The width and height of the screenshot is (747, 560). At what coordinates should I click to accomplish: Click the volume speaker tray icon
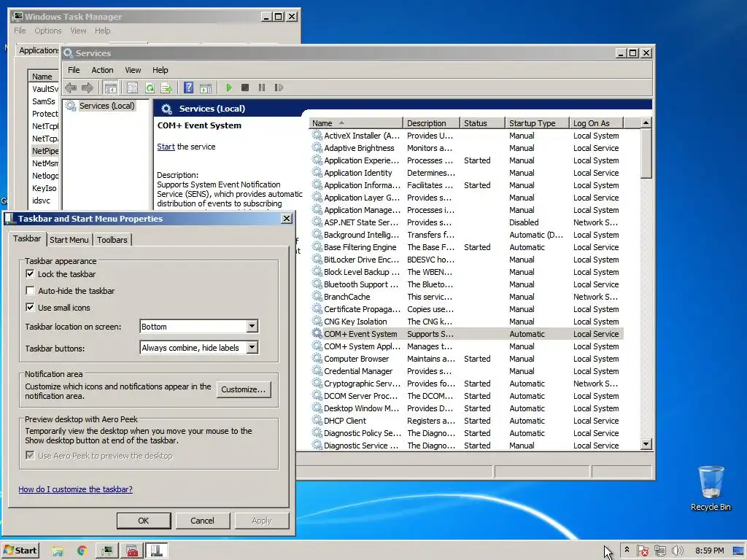[677, 551]
